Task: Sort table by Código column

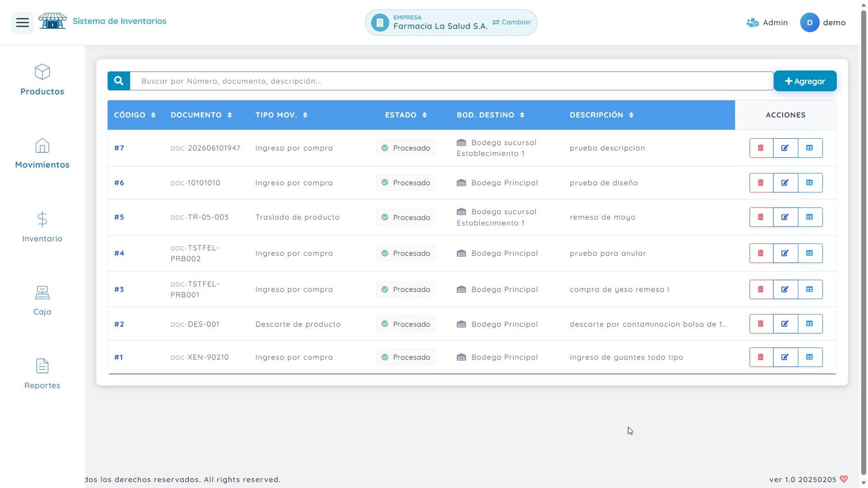Action: coord(135,115)
